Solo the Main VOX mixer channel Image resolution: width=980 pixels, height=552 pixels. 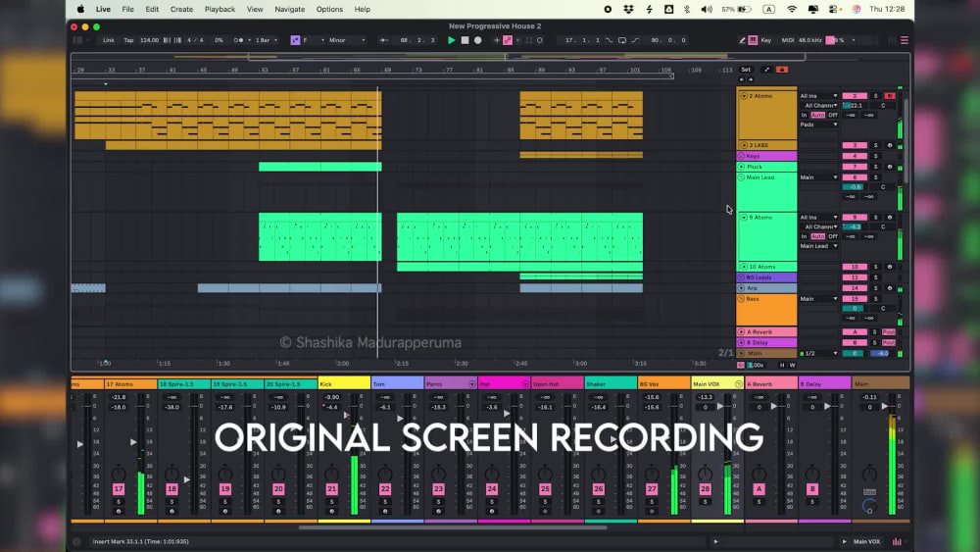705,501
